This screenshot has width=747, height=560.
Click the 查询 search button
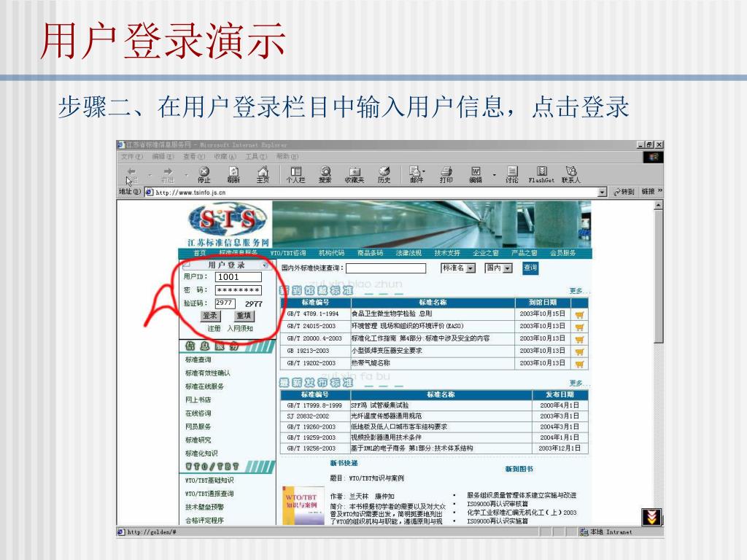pos(530,268)
